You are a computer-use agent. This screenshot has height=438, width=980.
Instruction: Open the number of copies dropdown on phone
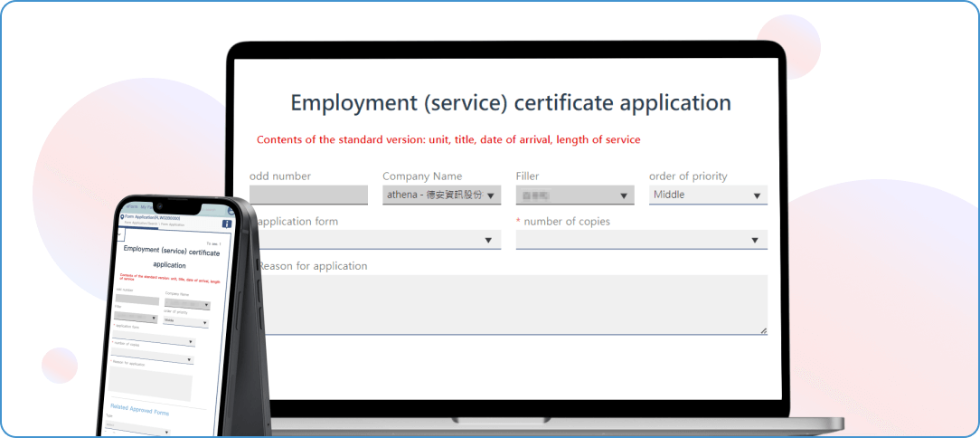tap(152, 358)
